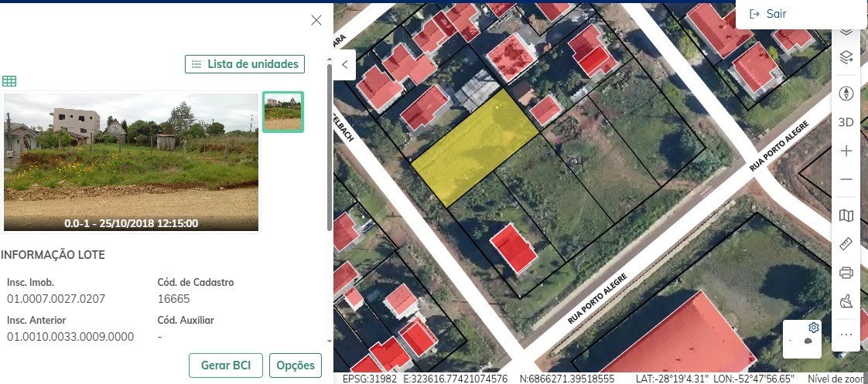The height and width of the screenshot is (384, 868).
Task: Click the green table grid icon
Action: 9,81
